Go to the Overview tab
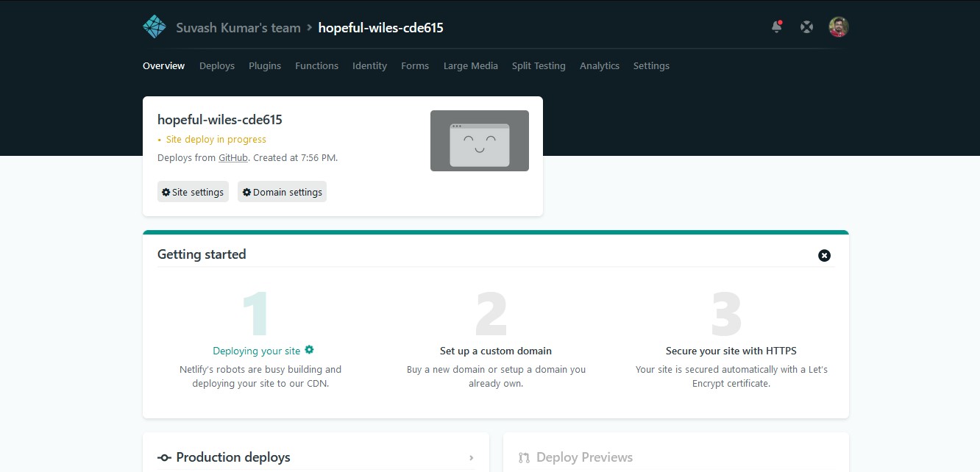 [163, 66]
